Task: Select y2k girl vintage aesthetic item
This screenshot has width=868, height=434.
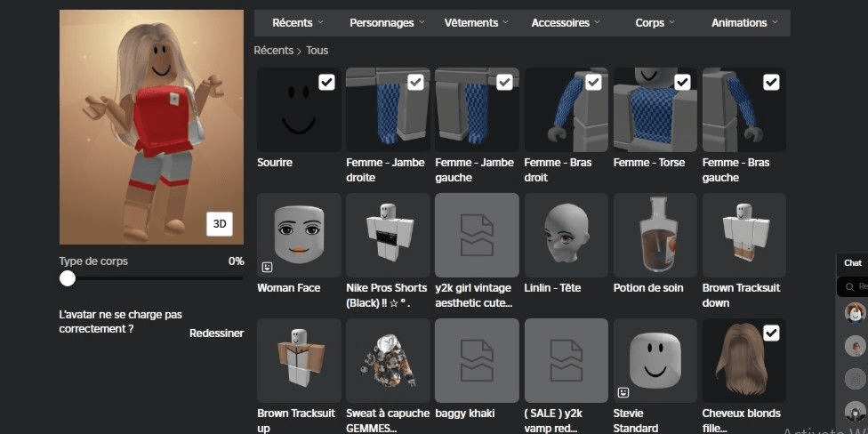Action: click(x=478, y=236)
